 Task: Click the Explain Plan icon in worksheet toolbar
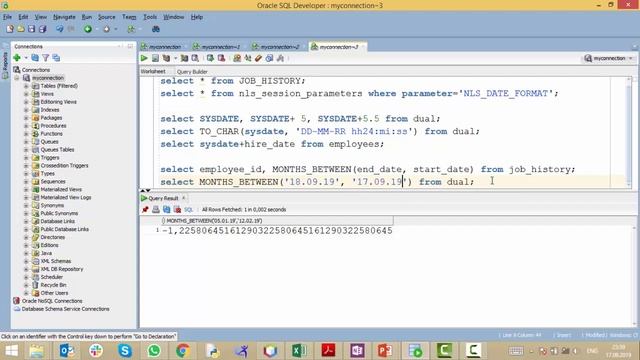pos(166,58)
